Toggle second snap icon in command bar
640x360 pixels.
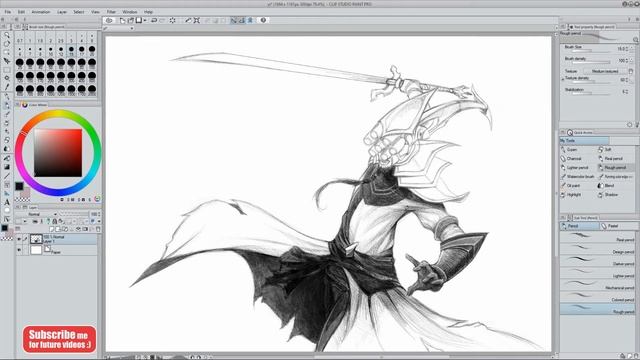[x=242, y=20]
